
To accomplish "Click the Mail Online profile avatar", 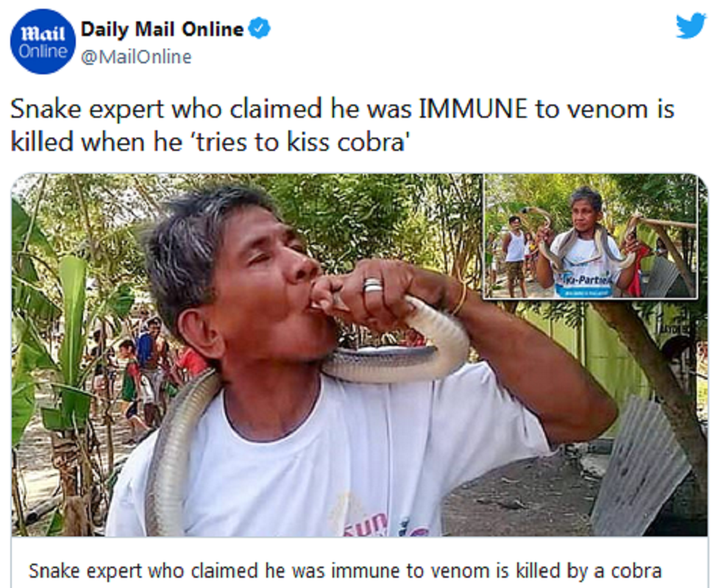I will coord(43,42).
